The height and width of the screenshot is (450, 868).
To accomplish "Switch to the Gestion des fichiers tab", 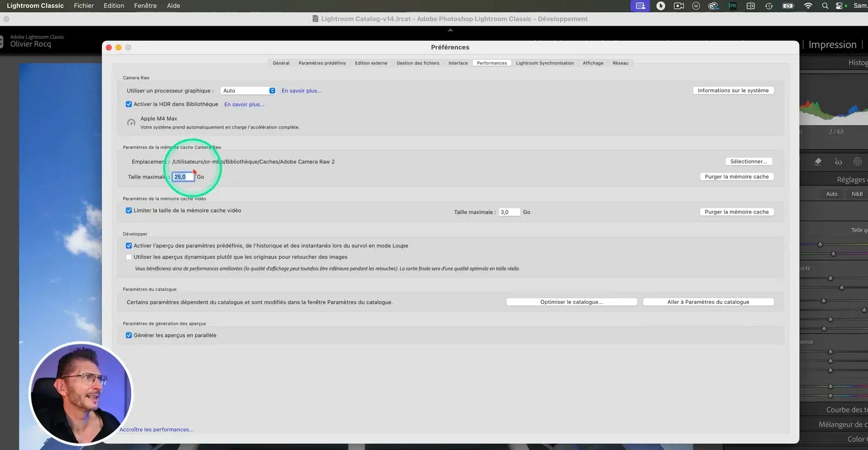I will click(x=417, y=63).
